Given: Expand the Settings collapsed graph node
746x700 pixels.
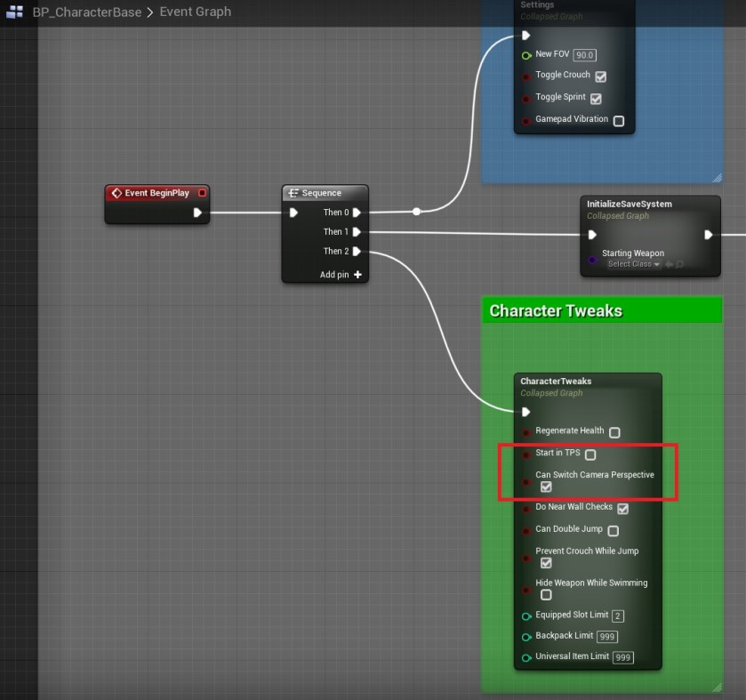Looking at the screenshot, I should (x=537, y=4).
